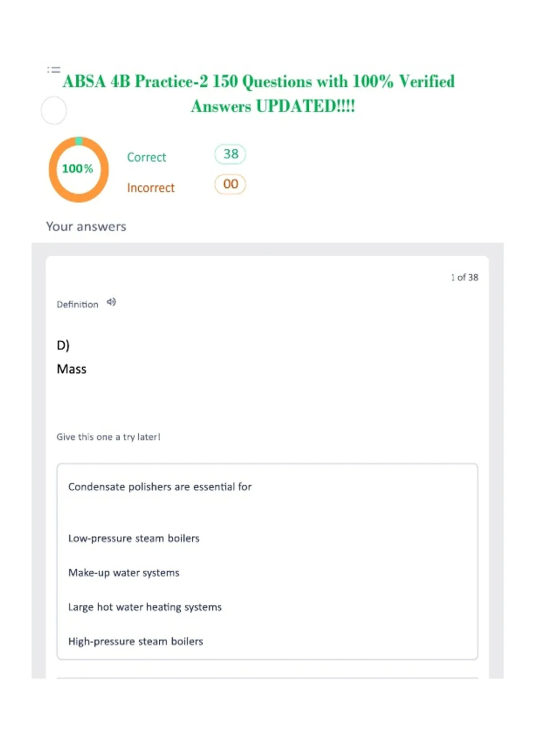Choose Large hot water heating systems option

[145, 607]
